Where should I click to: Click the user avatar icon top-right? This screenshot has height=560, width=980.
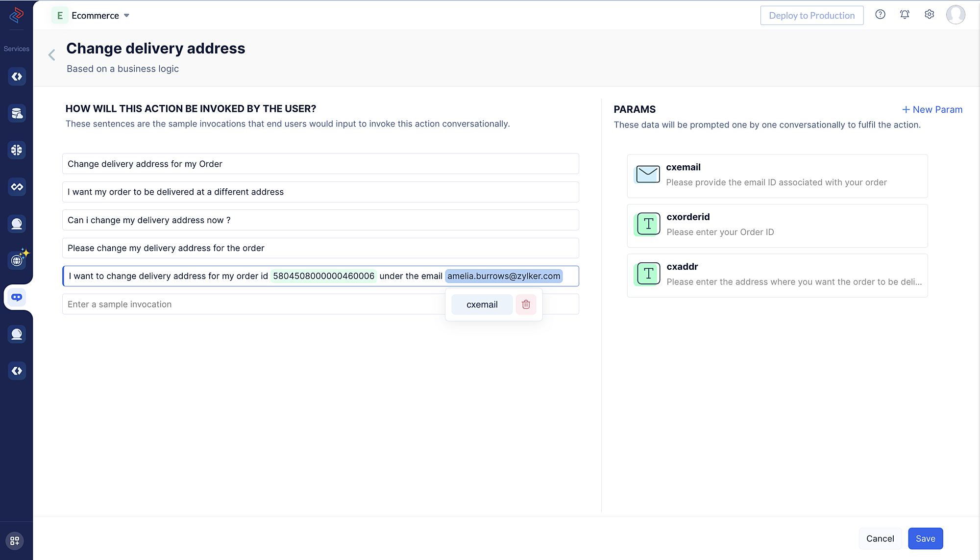tap(956, 15)
